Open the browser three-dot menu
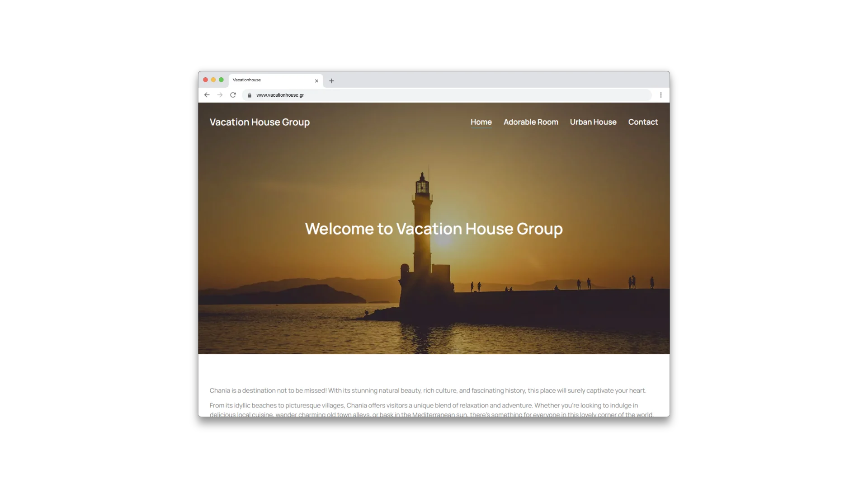 pos(660,95)
